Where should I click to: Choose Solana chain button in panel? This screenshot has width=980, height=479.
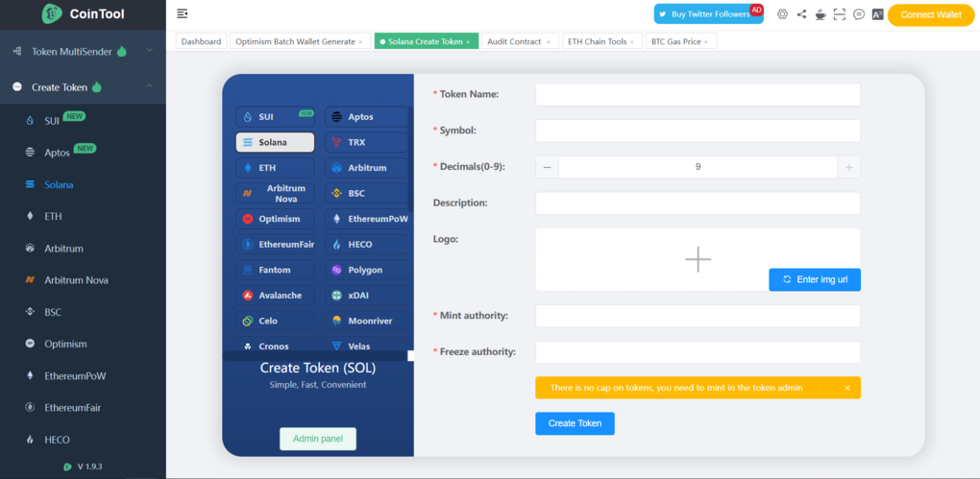pyautogui.click(x=275, y=142)
